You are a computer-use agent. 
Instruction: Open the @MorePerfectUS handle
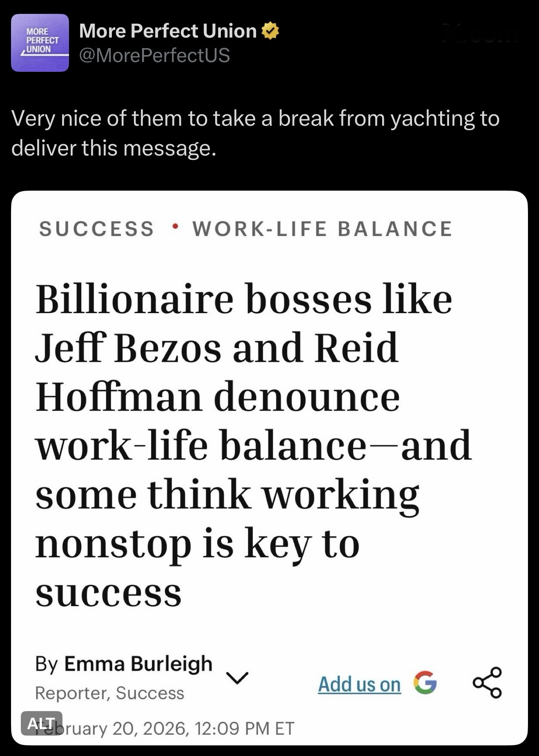[x=154, y=55]
